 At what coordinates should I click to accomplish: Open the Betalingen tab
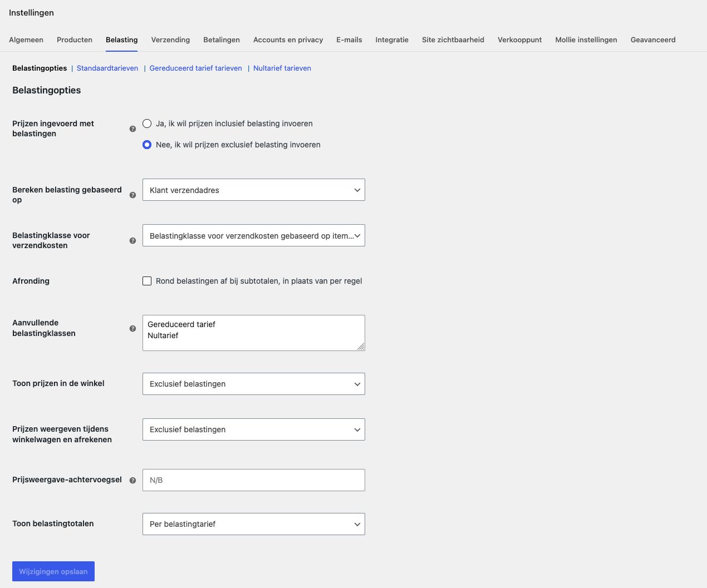[x=222, y=39]
